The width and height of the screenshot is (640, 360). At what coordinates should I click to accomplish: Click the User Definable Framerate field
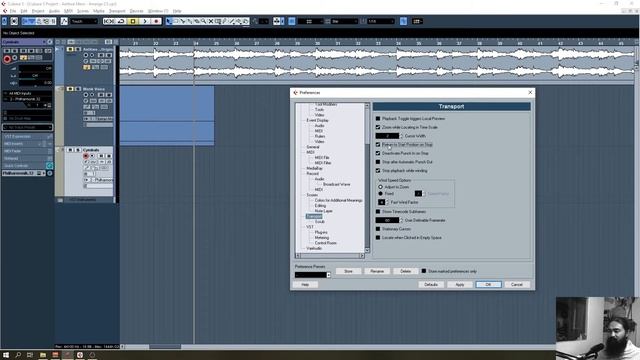[387, 220]
